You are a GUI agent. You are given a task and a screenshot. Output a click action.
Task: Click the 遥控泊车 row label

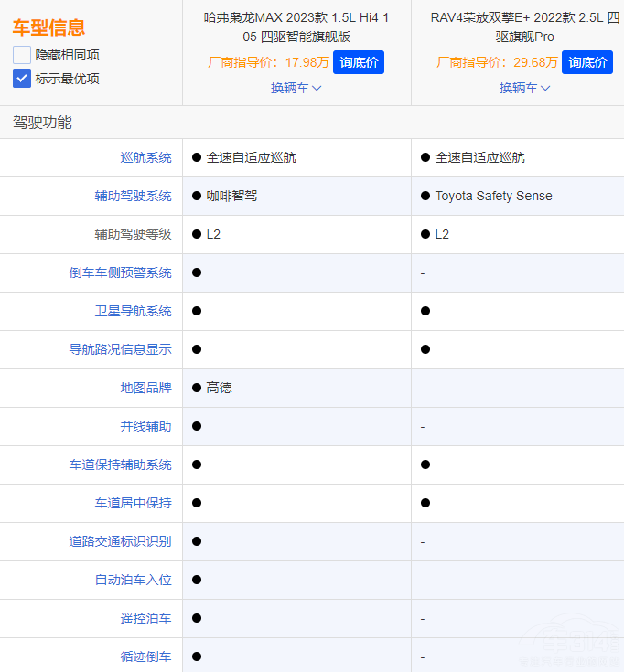(145, 618)
